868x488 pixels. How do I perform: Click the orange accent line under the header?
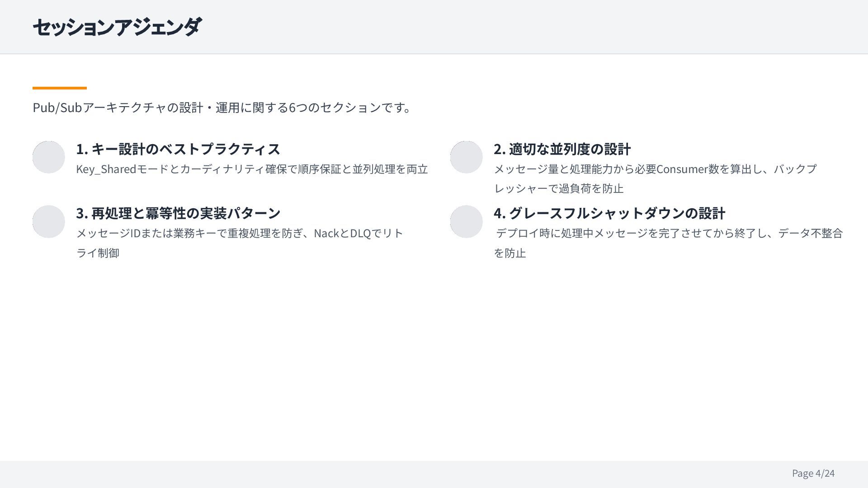point(59,88)
